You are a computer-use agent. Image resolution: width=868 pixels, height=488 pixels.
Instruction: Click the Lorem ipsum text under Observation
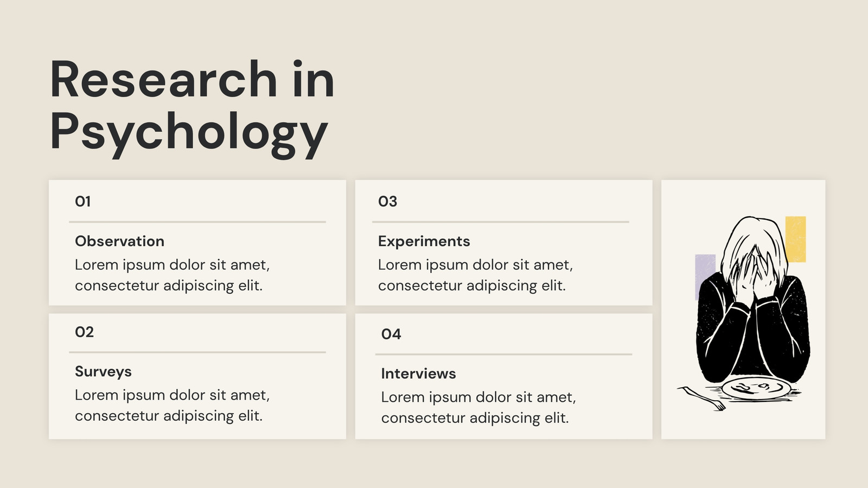(173, 275)
